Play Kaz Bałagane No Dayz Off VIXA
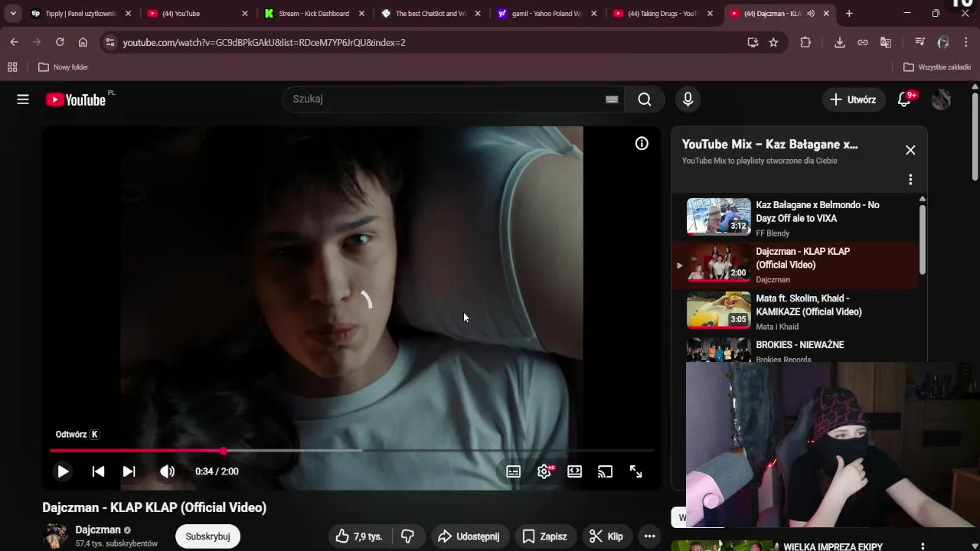 (795, 218)
